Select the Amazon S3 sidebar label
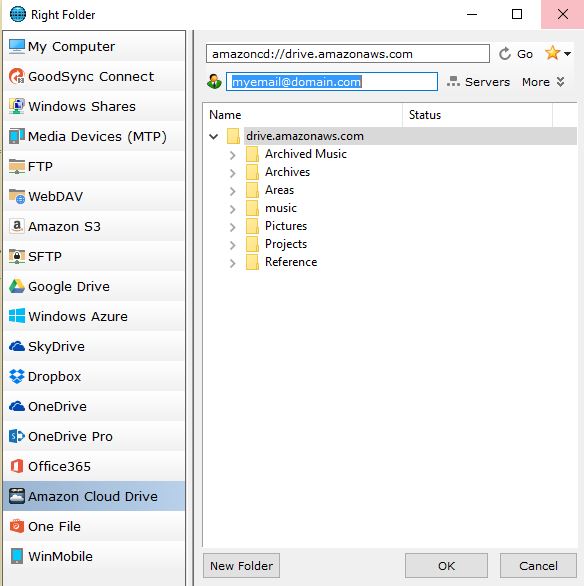The width and height of the screenshot is (584, 586). 64,226
